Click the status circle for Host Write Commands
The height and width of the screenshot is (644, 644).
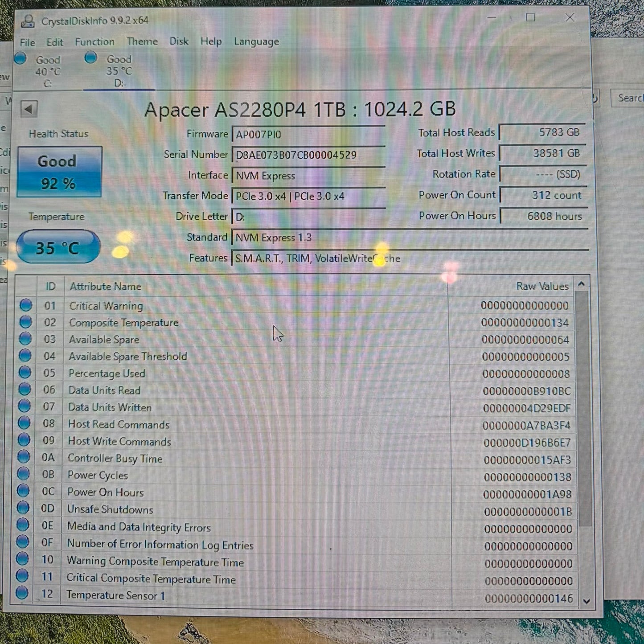tap(24, 440)
